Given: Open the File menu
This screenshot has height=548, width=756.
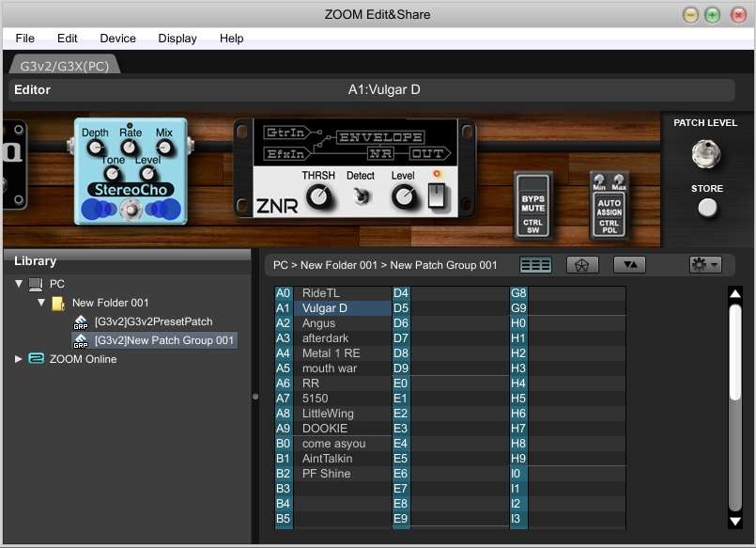Looking at the screenshot, I should pyautogui.click(x=24, y=39).
